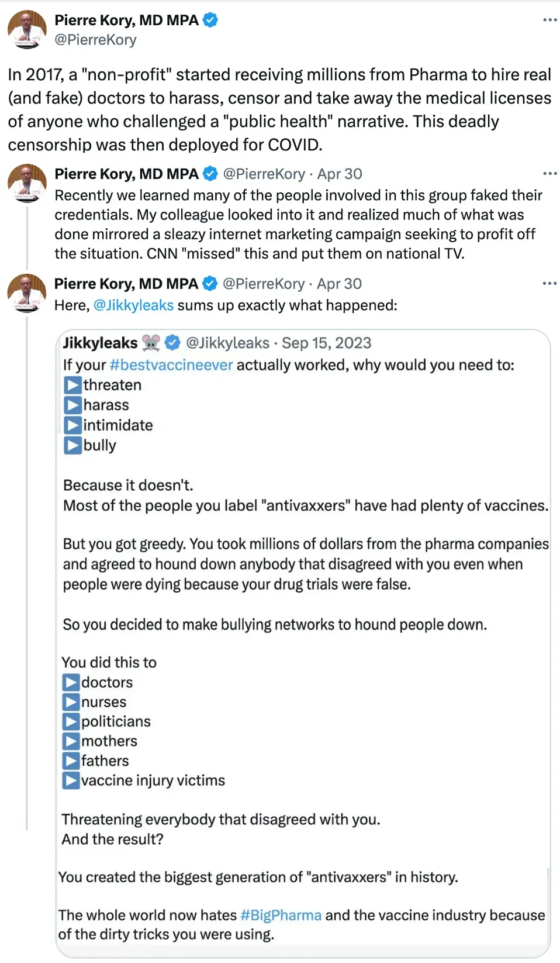
Task: Click the mouse emoji next to Jikkyleaks
Action: coord(151,343)
